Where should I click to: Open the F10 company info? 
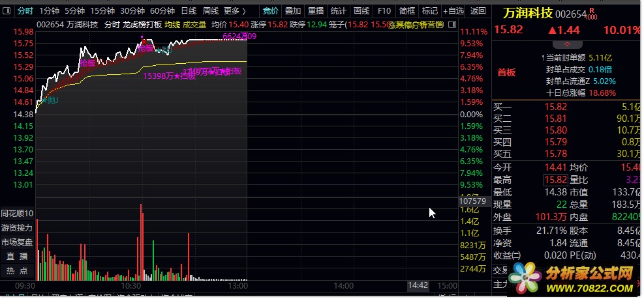pos(384,11)
